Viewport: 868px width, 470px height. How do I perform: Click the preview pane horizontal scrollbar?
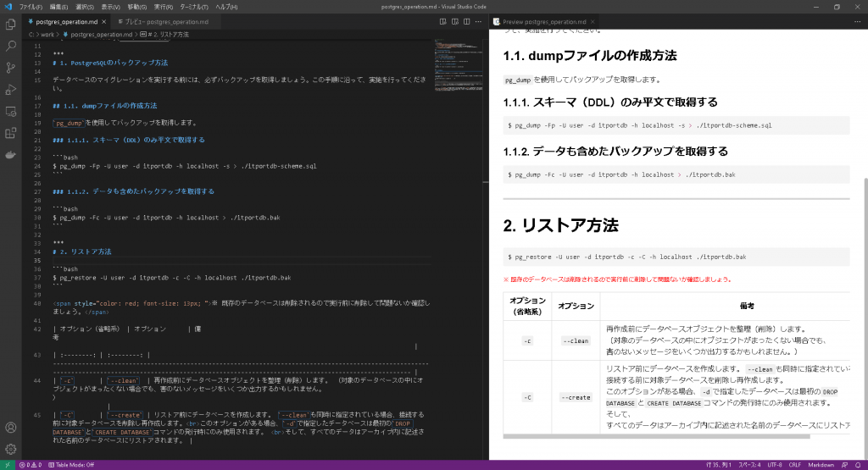tap(656, 436)
